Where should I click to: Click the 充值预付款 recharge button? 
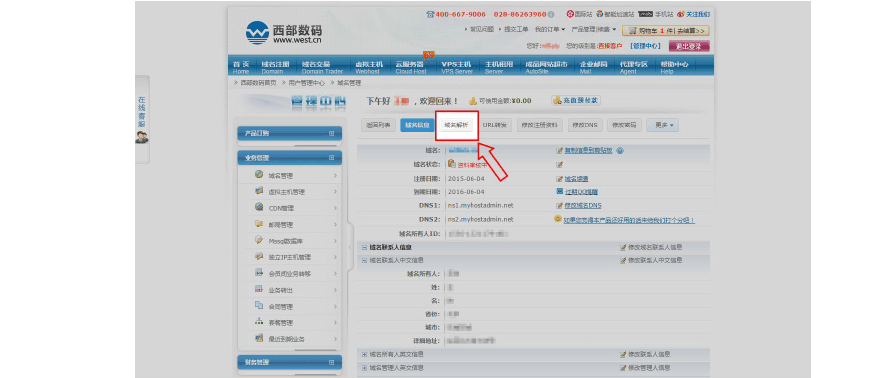576,100
